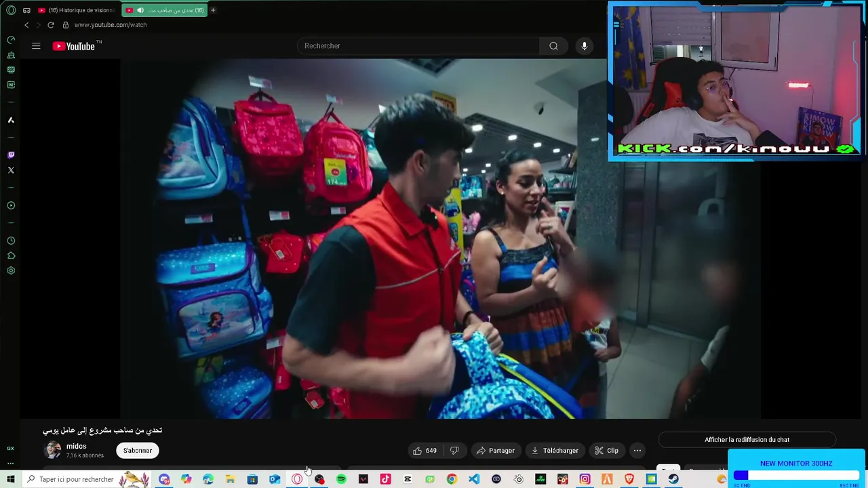The height and width of the screenshot is (488, 868).
Task: Click the YouTube search magnifier button
Action: [553, 46]
